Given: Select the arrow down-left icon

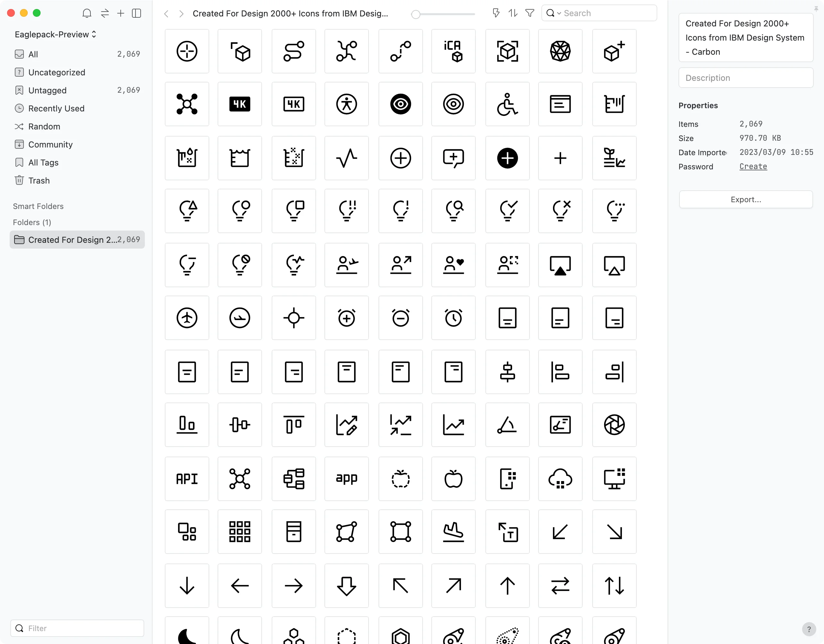Looking at the screenshot, I should pos(560,532).
